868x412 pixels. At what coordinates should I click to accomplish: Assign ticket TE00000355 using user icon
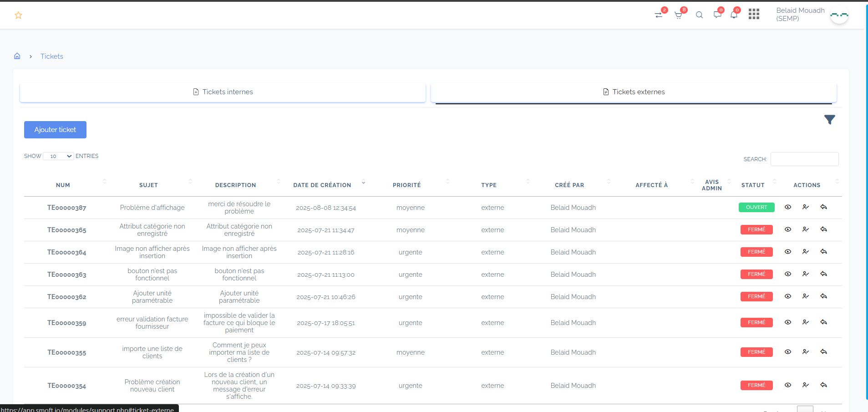click(x=806, y=352)
